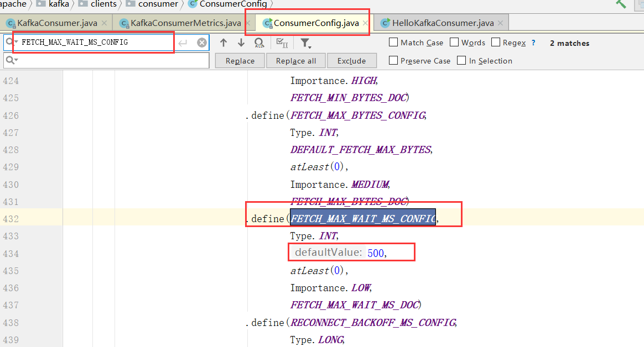The image size is (644, 347).
Task: Clear the search field with X icon
Action: click(x=201, y=43)
